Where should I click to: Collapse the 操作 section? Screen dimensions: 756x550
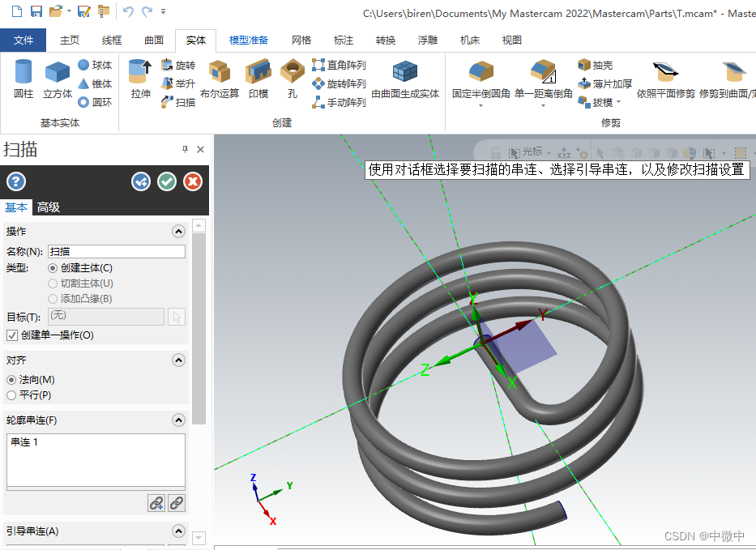pos(178,232)
